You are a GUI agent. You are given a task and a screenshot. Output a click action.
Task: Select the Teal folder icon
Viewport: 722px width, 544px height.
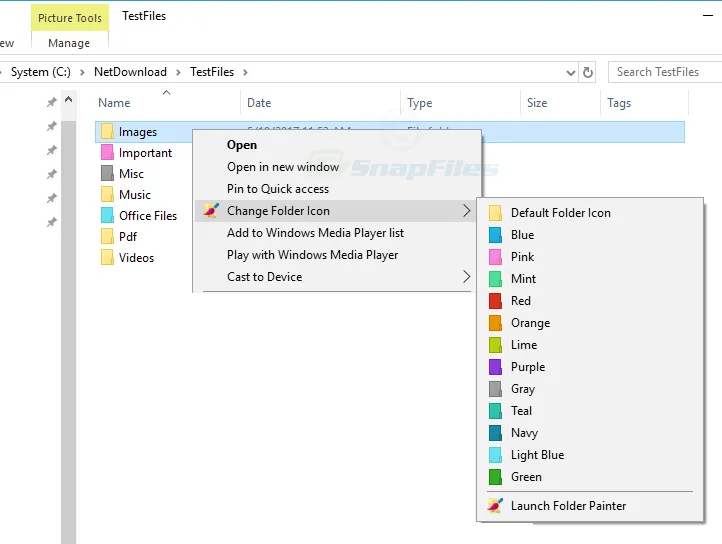click(x=495, y=411)
